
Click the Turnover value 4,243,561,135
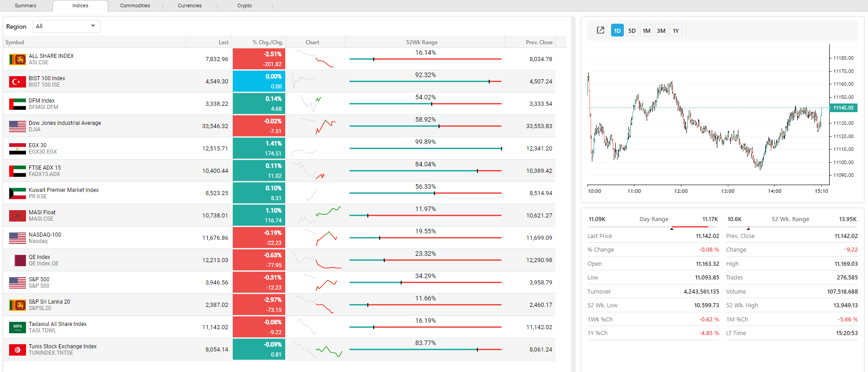tap(701, 292)
